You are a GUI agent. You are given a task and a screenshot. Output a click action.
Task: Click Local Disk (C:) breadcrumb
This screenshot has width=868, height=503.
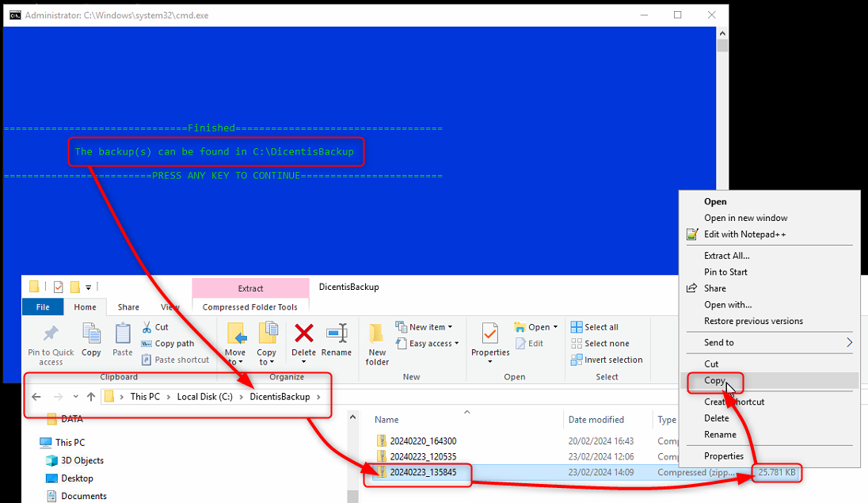point(205,397)
